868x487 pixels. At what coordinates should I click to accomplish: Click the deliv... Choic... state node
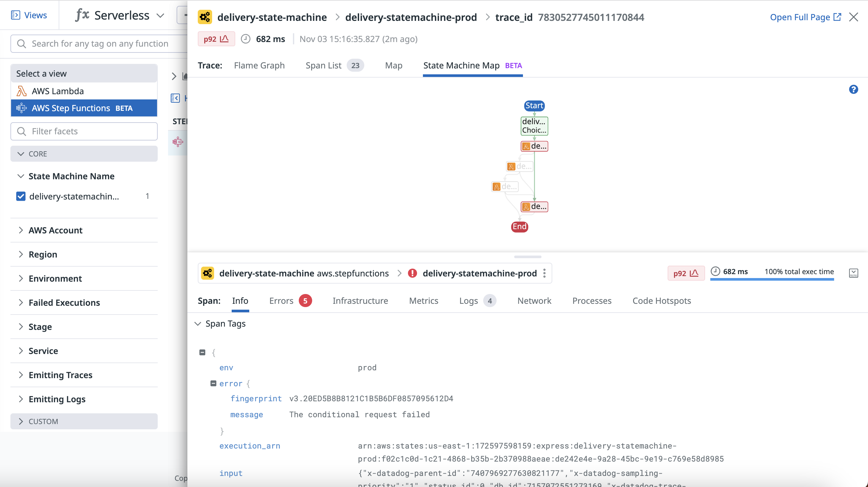pos(534,126)
